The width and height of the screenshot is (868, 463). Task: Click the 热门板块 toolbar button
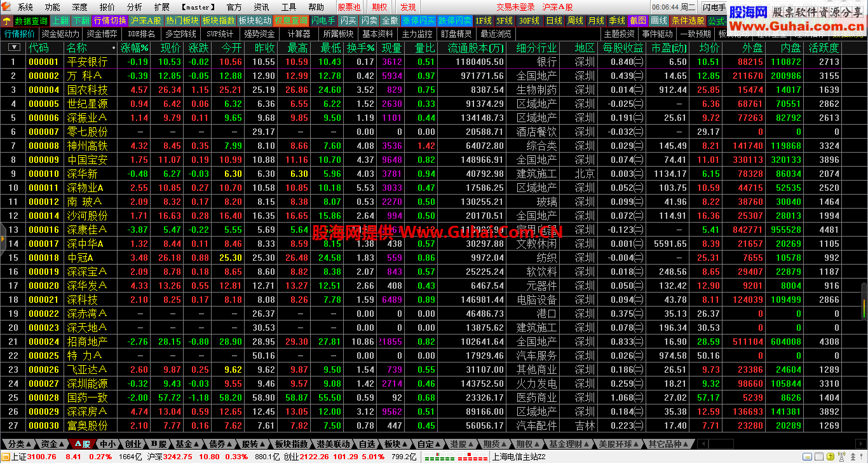coord(182,20)
